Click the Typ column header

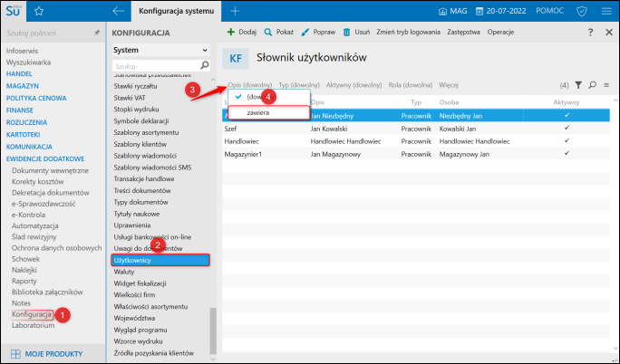click(416, 102)
